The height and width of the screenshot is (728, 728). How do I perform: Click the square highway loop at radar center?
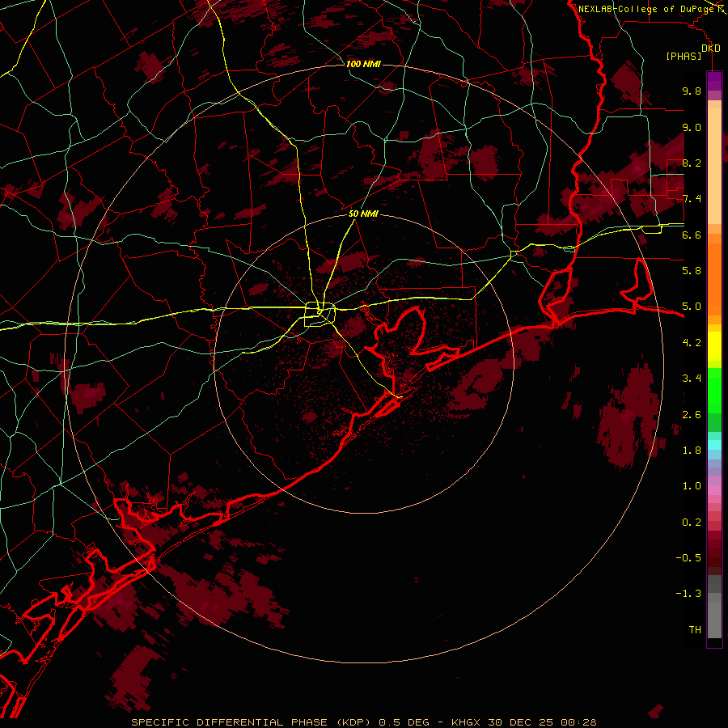[x=320, y=315]
